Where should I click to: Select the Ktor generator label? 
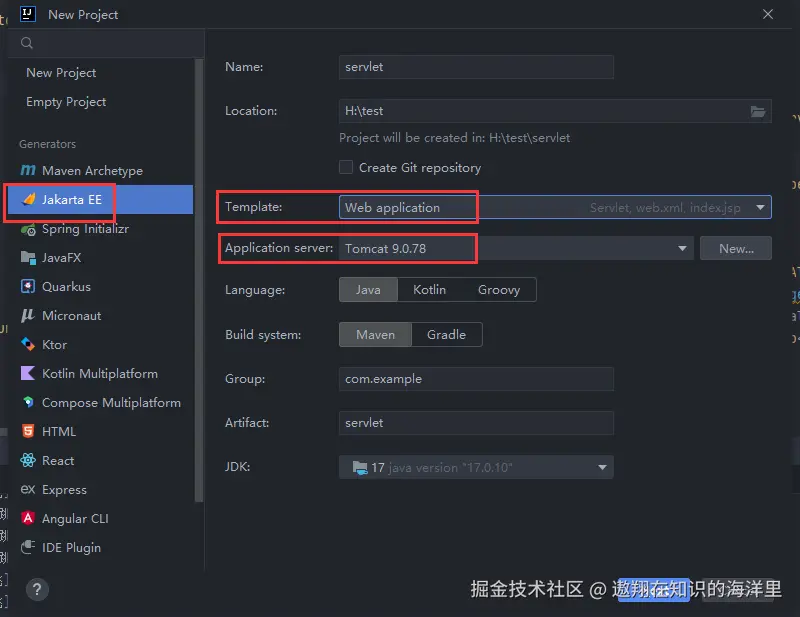pyautogui.click(x=54, y=345)
